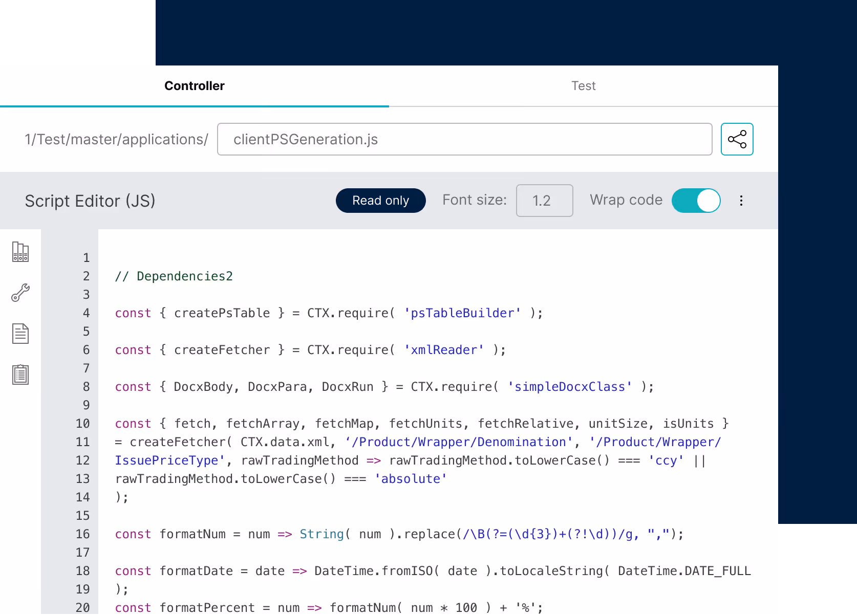Disable the Wrap code toggle
This screenshot has width=857, height=616.
click(x=696, y=201)
